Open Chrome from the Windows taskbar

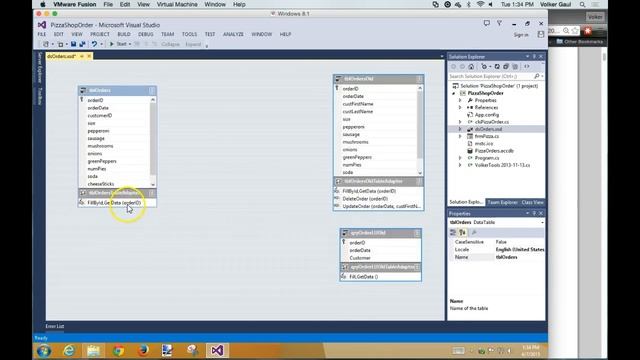point(118,350)
